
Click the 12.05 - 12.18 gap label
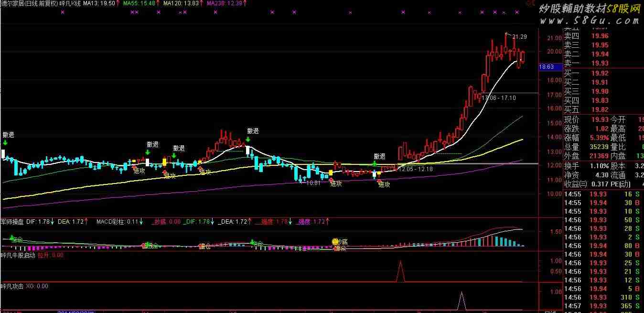click(x=416, y=169)
